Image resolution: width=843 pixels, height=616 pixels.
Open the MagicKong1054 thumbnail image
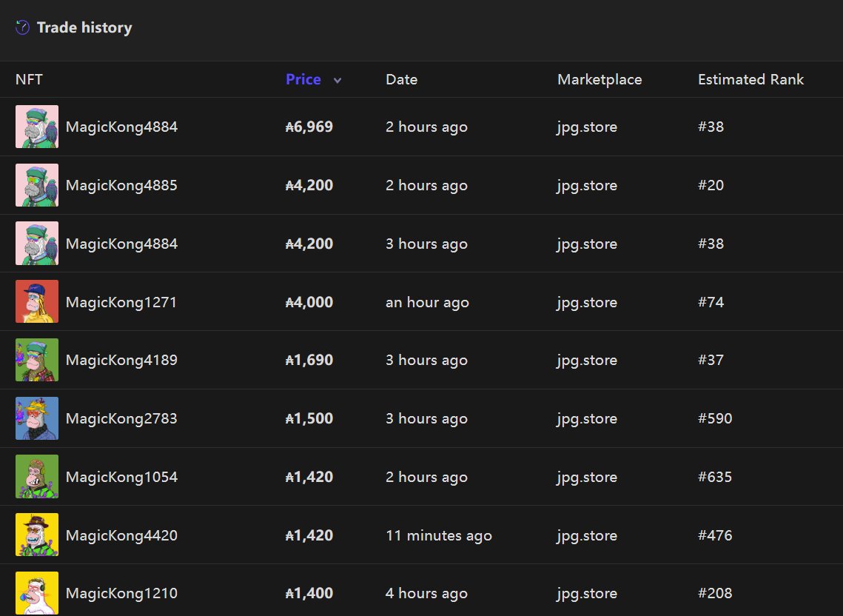tap(37, 477)
